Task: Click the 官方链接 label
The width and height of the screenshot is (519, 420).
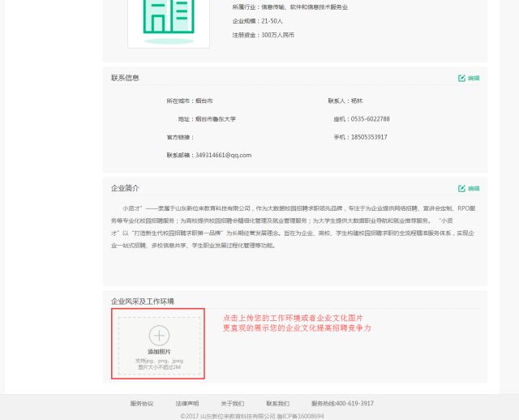Action: click(x=180, y=137)
